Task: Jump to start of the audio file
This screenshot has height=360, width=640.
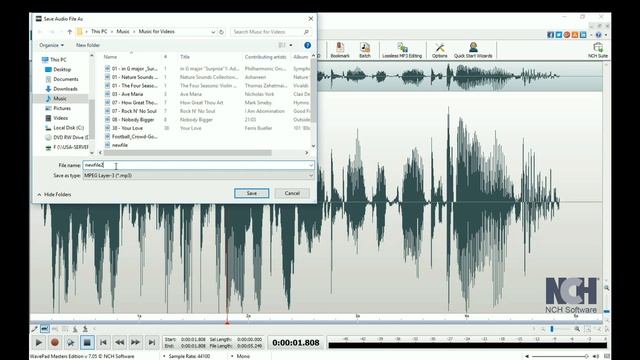Action: [103, 342]
